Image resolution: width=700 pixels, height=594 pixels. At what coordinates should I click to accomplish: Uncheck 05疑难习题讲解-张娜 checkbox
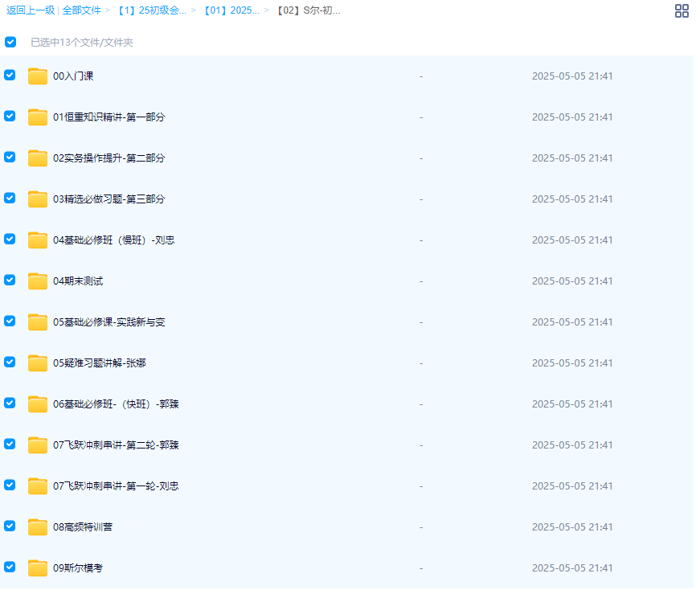click(10, 363)
